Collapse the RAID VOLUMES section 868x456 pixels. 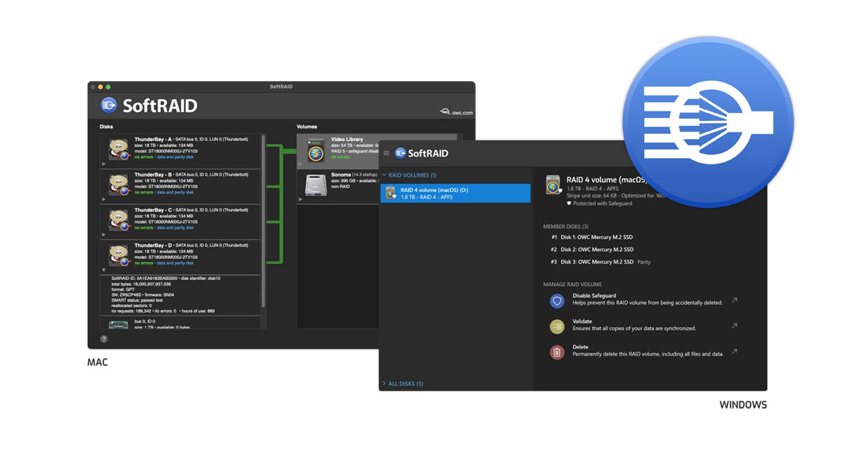click(x=385, y=175)
